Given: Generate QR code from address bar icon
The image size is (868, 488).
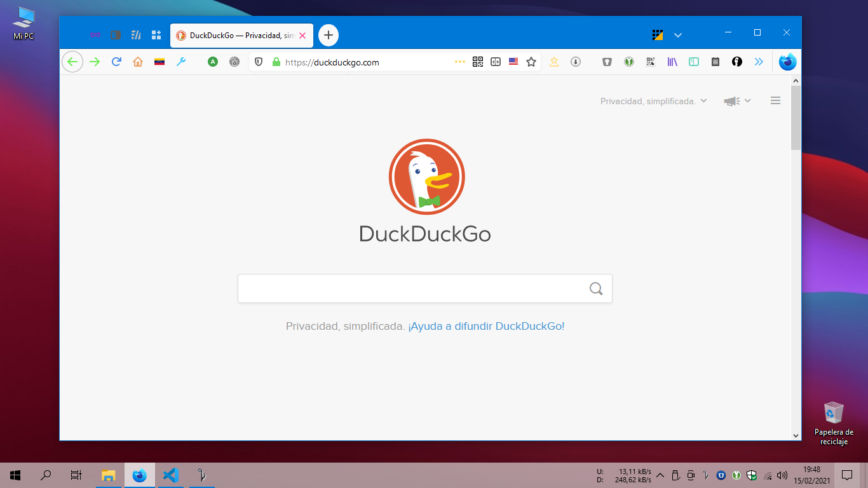Looking at the screenshot, I should pyautogui.click(x=478, y=62).
